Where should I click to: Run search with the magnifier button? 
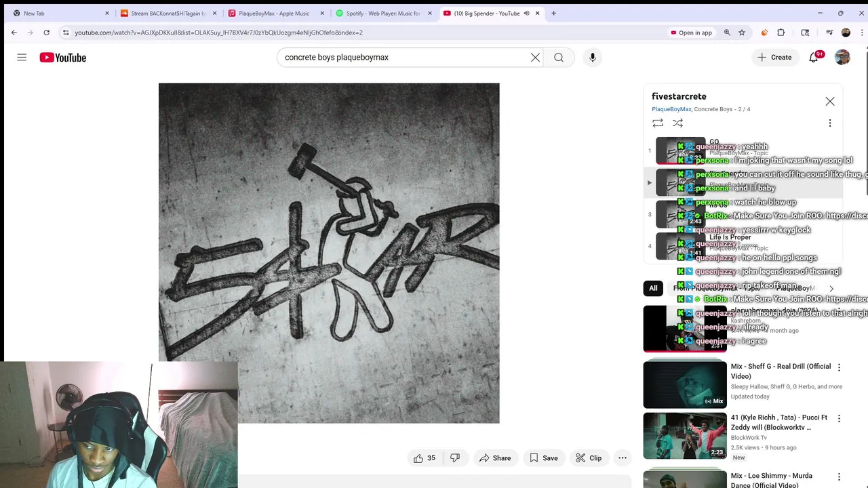(559, 58)
